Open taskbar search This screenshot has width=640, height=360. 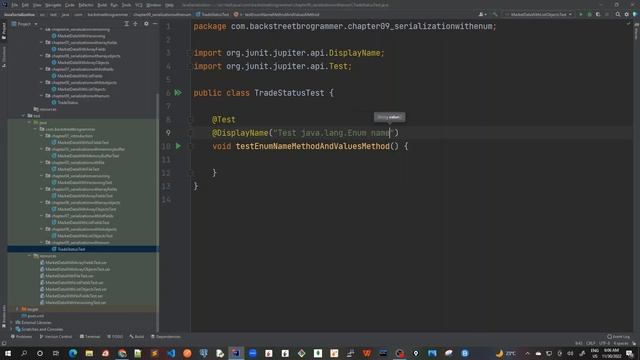[24, 353]
